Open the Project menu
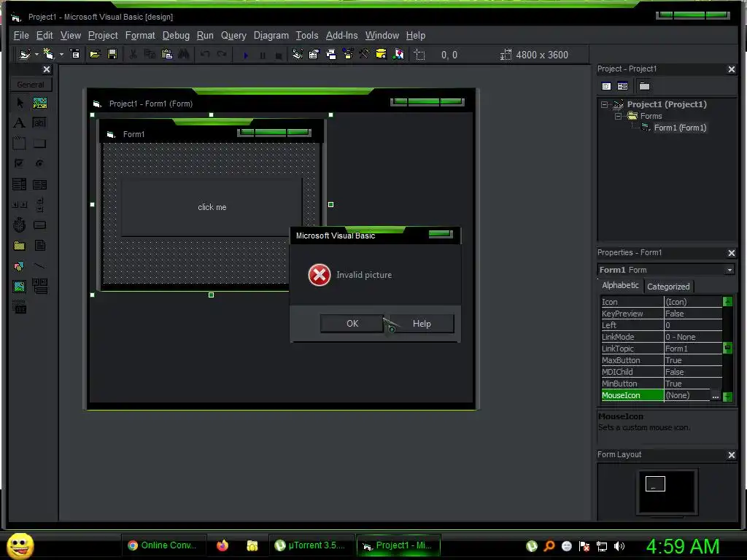The height and width of the screenshot is (560, 747). pyautogui.click(x=103, y=35)
